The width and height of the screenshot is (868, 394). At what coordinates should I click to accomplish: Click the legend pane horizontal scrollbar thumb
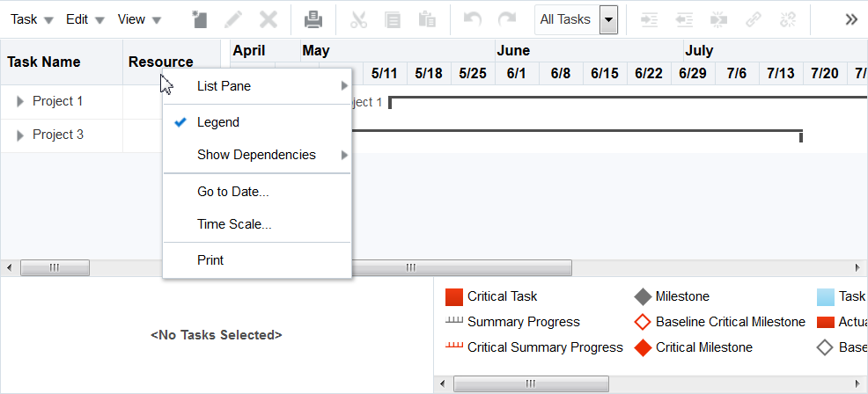tap(531, 383)
